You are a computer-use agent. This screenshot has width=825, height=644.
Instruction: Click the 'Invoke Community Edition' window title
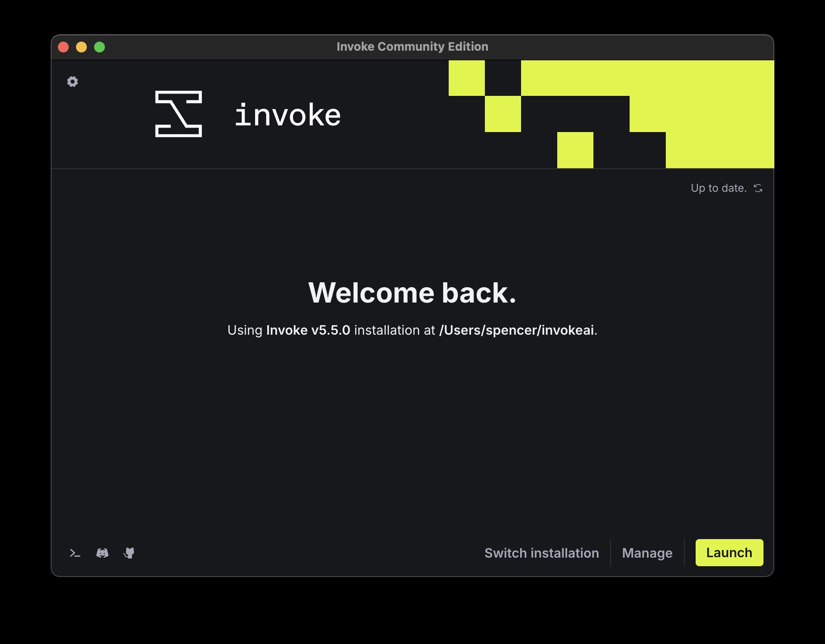(412, 47)
